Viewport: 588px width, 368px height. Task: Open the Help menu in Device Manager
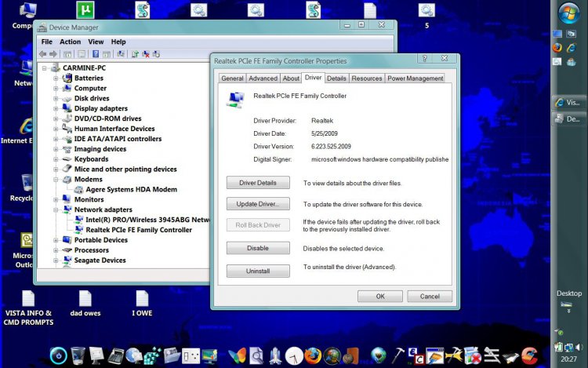click(118, 42)
